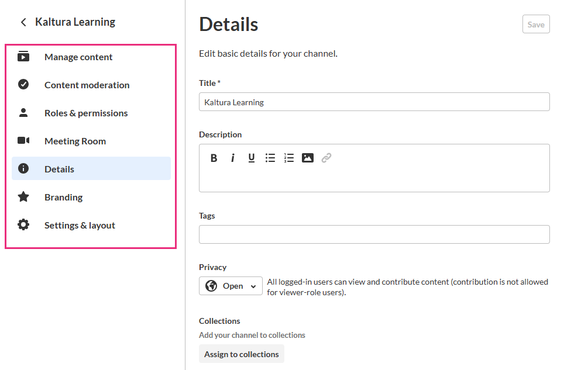Click the Settings & layout gear icon
This screenshot has height=370, width=588.
coord(23,224)
